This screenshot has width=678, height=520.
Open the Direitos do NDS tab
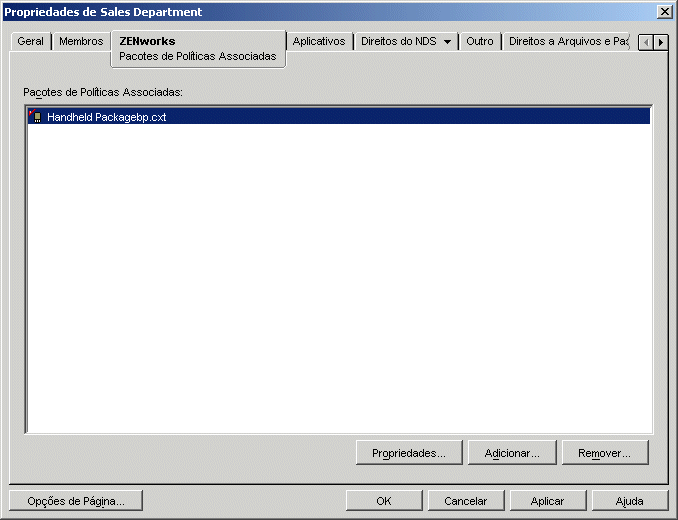[406, 41]
